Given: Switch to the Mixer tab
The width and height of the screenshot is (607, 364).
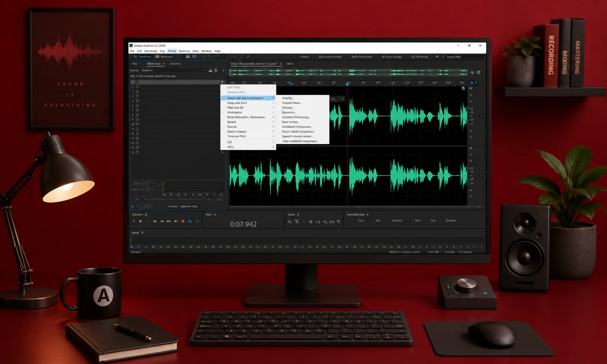Looking at the screenshot, I should (290, 64).
